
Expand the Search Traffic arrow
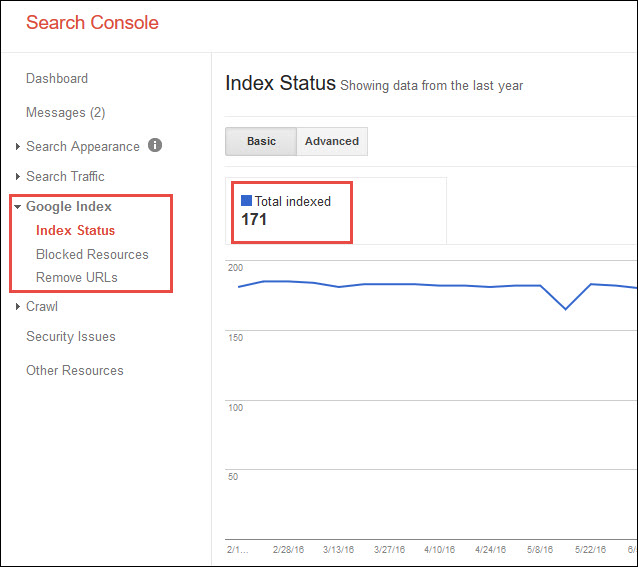pyautogui.click(x=17, y=177)
